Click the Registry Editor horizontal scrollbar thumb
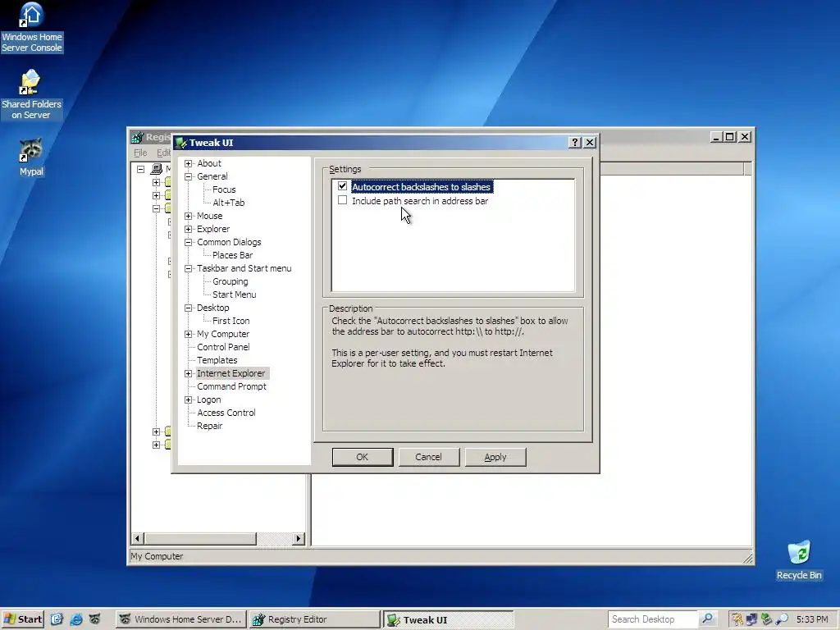Viewport: 840px width, 630px height. [200, 538]
